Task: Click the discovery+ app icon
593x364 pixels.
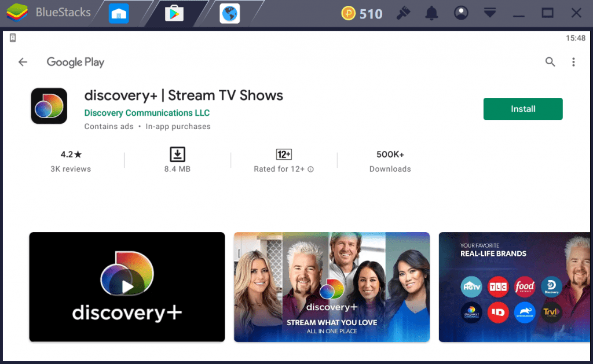Action: coord(49,106)
